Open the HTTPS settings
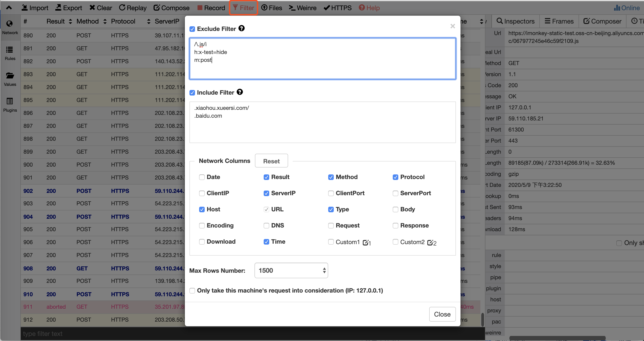This screenshot has width=644, height=341. pyautogui.click(x=337, y=8)
